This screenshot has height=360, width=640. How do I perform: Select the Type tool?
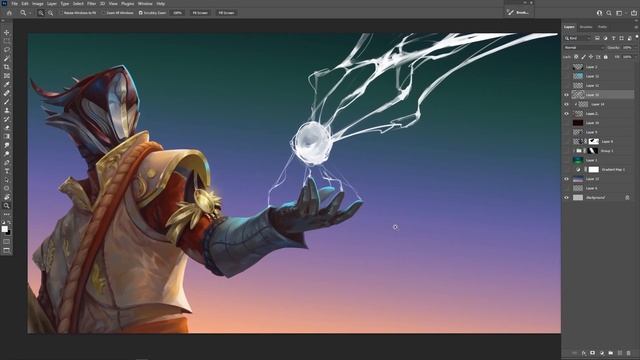[x=7, y=171]
